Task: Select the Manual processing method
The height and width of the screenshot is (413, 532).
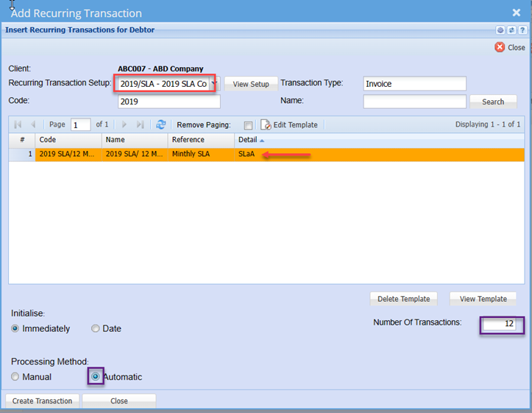Action: click(15, 377)
